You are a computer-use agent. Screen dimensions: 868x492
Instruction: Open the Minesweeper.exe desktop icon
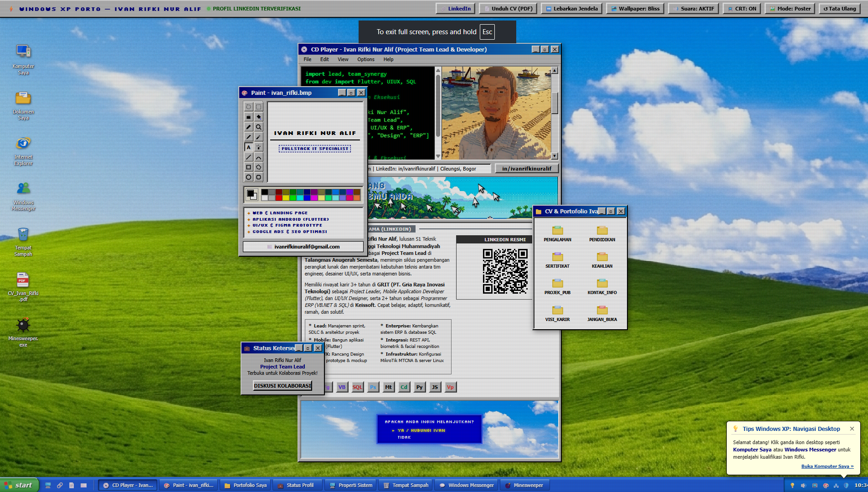click(23, 332)
